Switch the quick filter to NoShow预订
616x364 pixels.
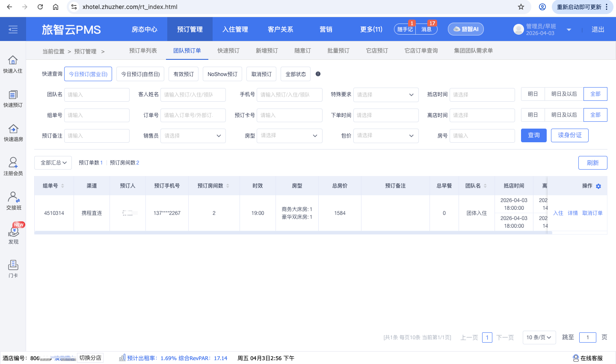tap(222, 74)
